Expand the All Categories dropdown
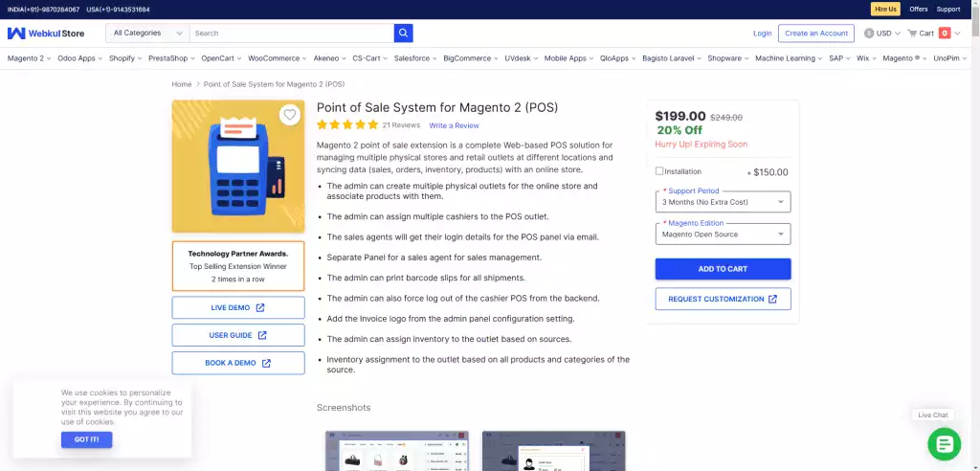Image resolution: width=980 pixels, height=471 pixels. (147, 34)
